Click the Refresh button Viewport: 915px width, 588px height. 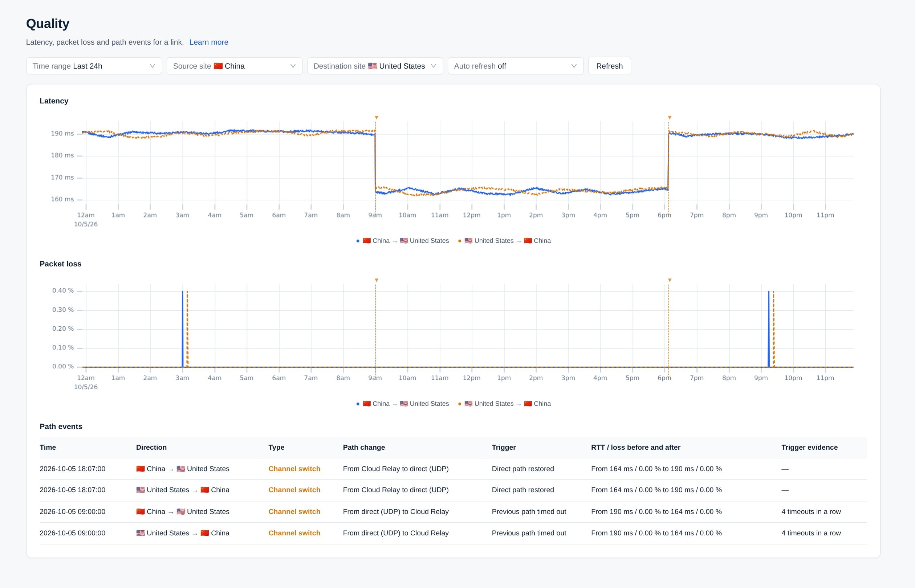(x=610, y=66)
